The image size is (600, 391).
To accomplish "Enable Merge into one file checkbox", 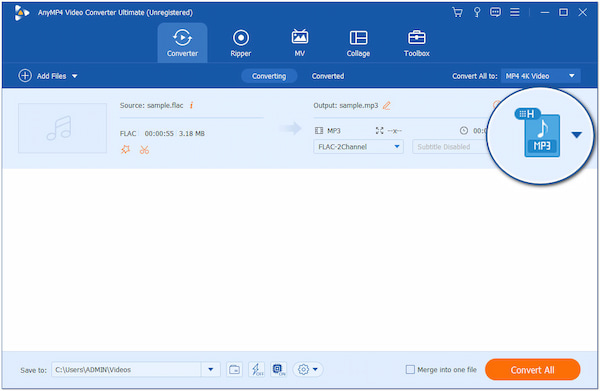I will pos(410,370).
